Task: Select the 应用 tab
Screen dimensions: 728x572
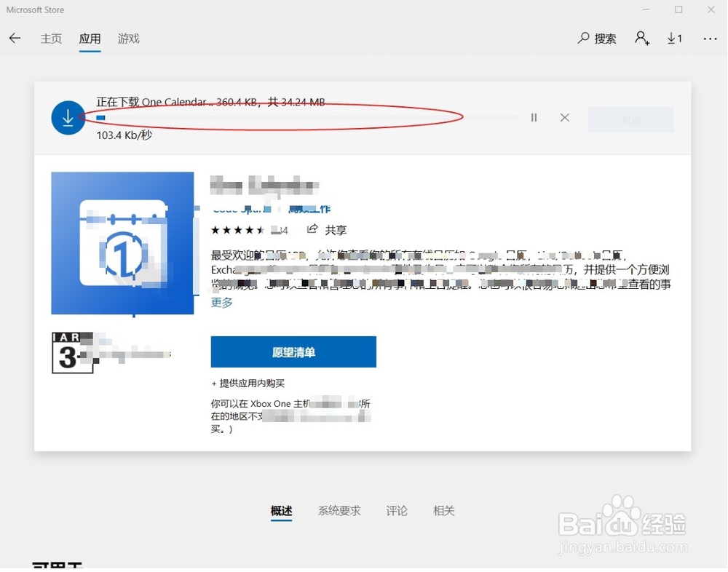Action: (x=90, y=39)
